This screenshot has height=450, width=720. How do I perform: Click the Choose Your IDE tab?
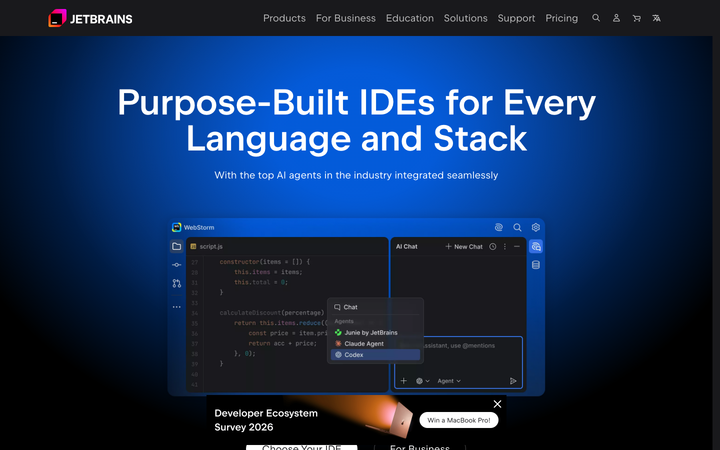pos(302,448)
